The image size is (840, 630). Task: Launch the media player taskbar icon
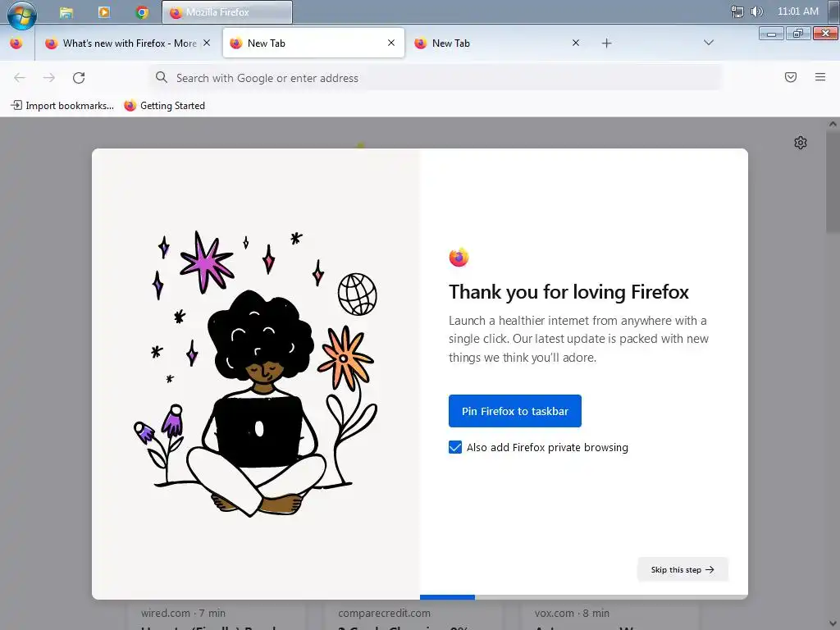(104, 12)
